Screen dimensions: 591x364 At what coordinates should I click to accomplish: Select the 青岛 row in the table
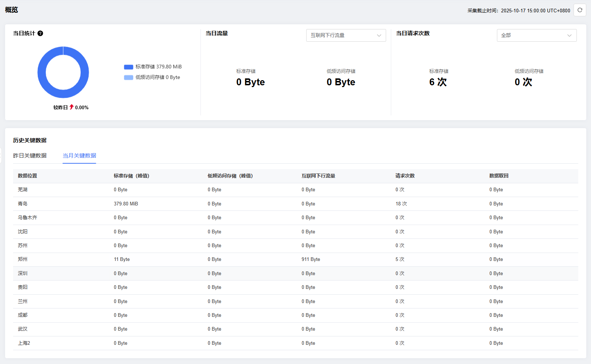coord(23,204)
